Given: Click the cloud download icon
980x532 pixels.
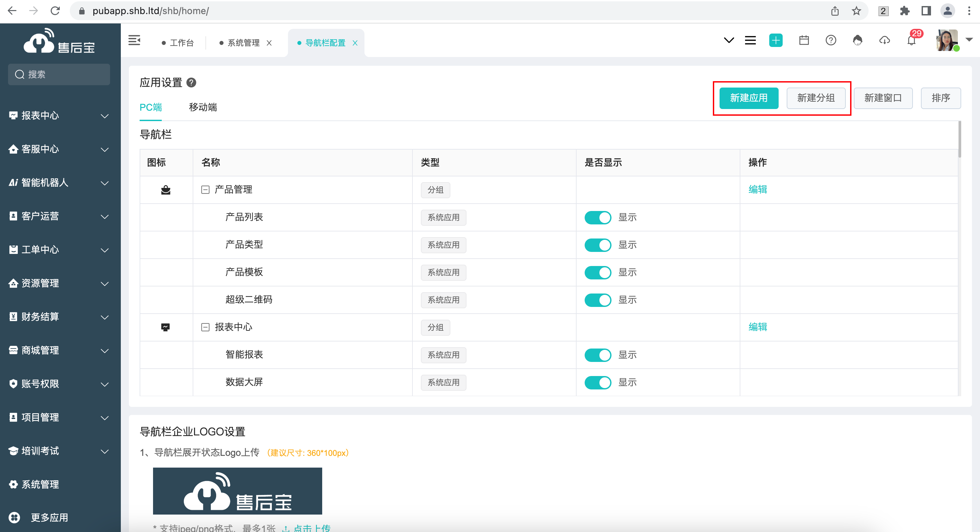Looking at the screenshot, I should [x=884, y=40].
